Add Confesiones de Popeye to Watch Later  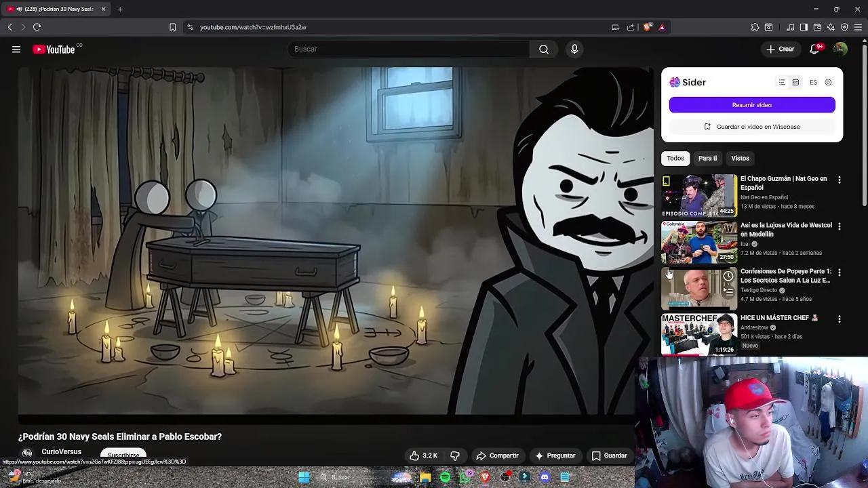click(x=728, y=276)
